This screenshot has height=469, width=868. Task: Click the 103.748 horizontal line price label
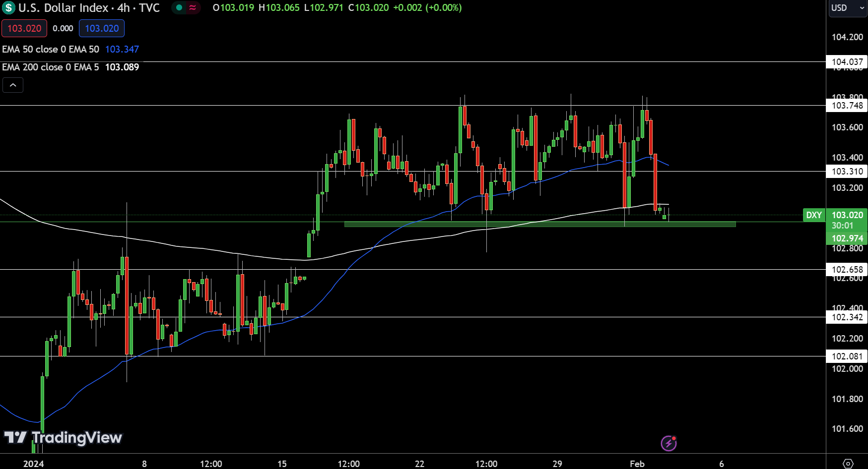click(847, 105)
